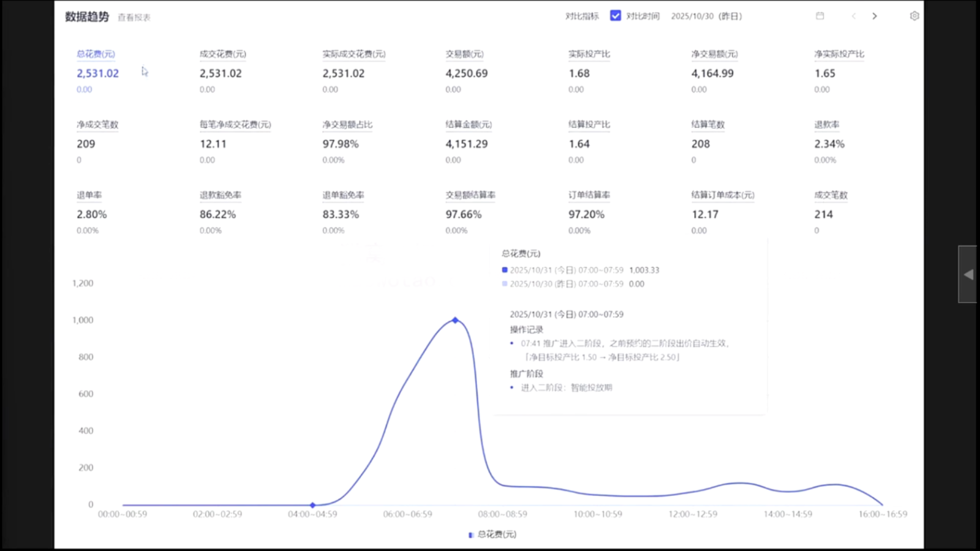
Task: Expand the side panel arrow on right edge
Action: point(968,274)
